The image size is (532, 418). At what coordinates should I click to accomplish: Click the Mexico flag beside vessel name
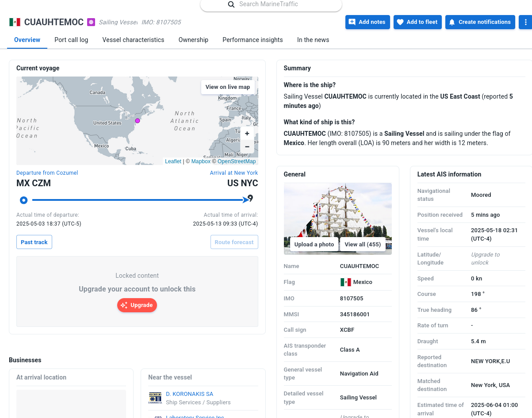[15, 22]
